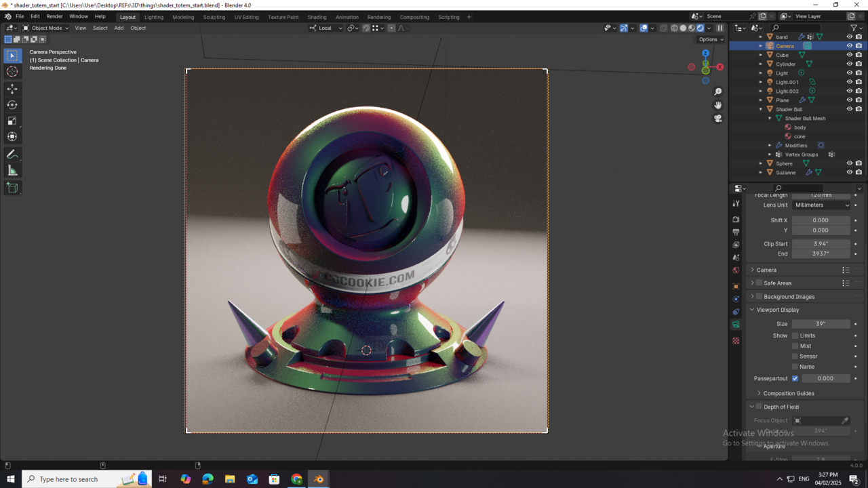The image size is (868, 488).
Task: Select the Annotate tool
Action: tap(12, 155)
